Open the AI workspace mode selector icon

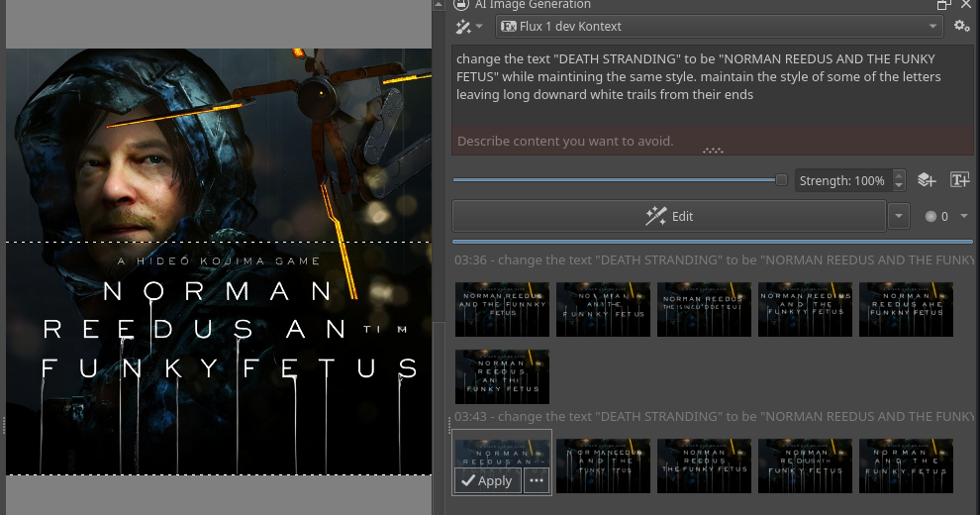[x=463, y=27]
